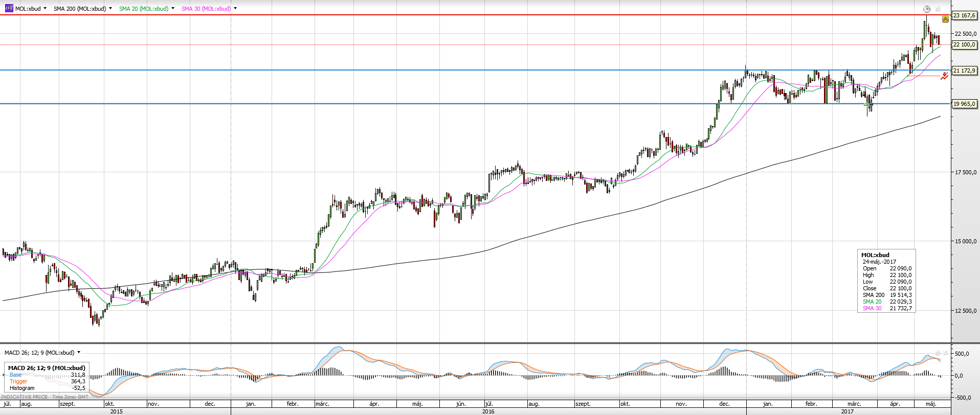
Task: Click the MACD 500,0 axis value
Action: 962,354
